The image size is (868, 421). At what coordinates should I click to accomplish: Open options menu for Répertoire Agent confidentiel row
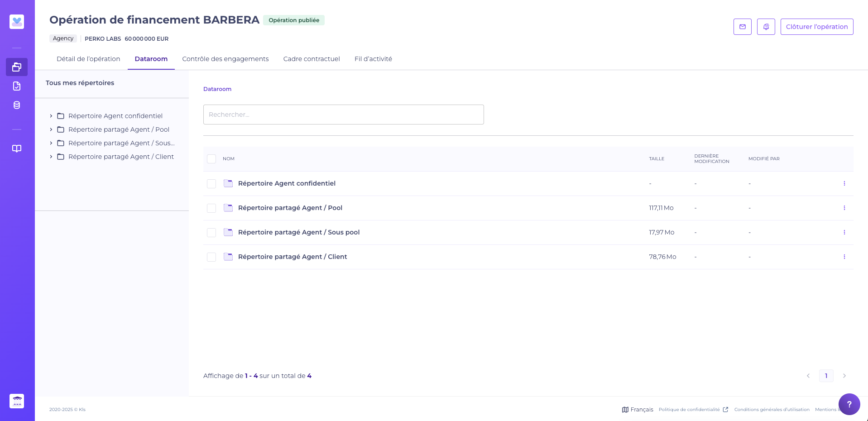pos(844,183)
